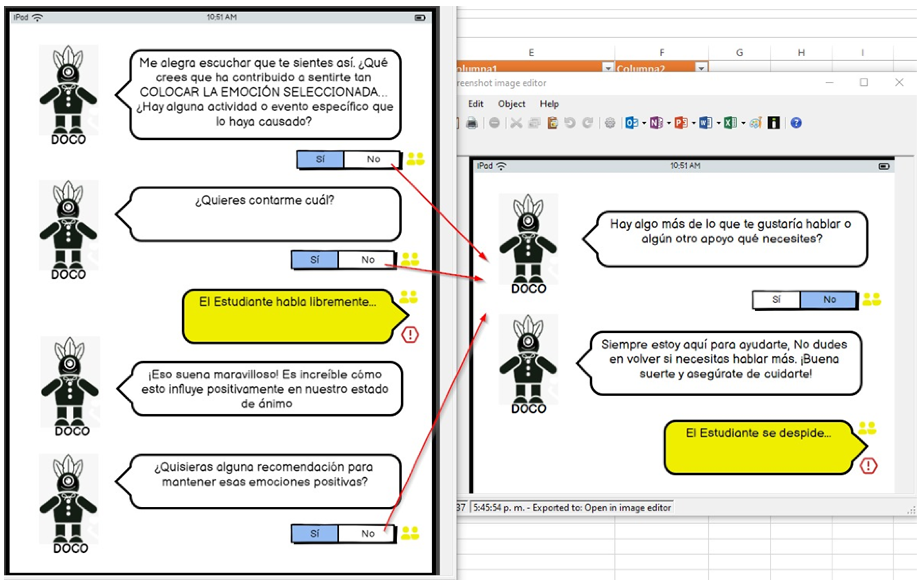The image size is (923, 588).
Task: Click people icon beside 'Hay algo más' Sí/No
Action: coord(872,299)
